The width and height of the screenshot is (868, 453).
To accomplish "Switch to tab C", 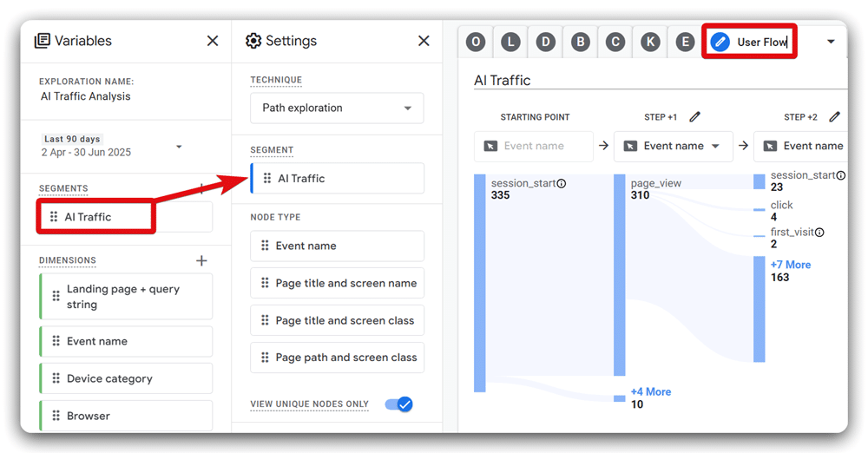I will 615,42.
